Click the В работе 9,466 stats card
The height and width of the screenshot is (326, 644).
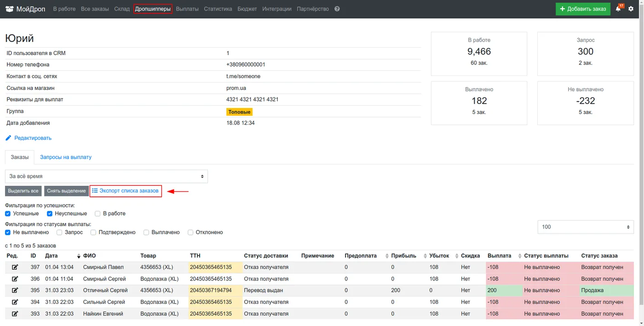pyautogui.click(x=479, y=54)
